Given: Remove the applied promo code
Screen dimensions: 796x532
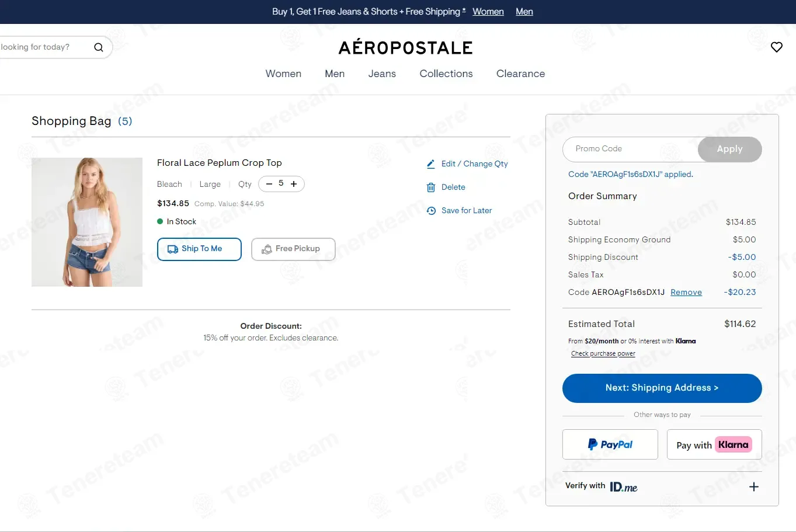Looking at the screenshot, I should pyautogui.click(x=686, y=293).
